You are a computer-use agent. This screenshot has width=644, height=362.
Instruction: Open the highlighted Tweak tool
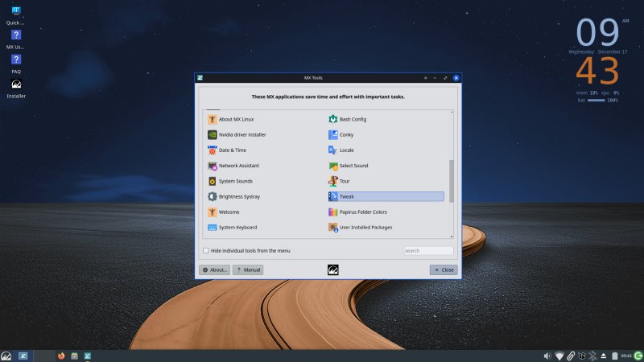(x=386, y=196)
